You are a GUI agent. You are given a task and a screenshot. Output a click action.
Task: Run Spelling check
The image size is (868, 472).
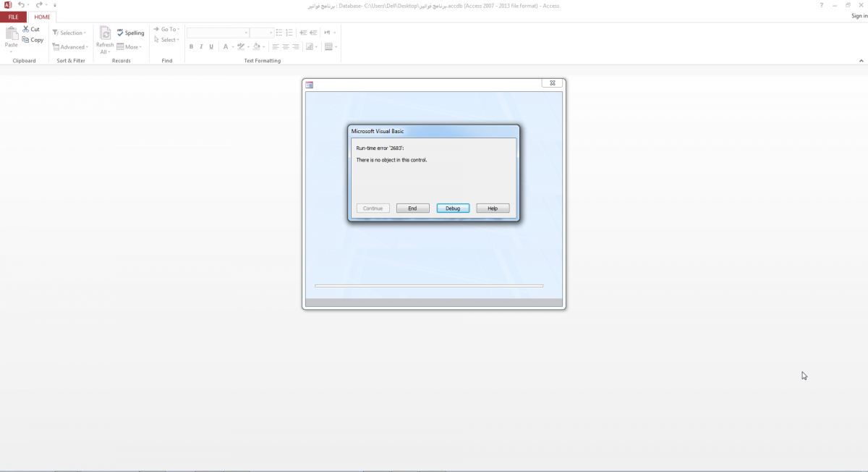tap(130, 33)
